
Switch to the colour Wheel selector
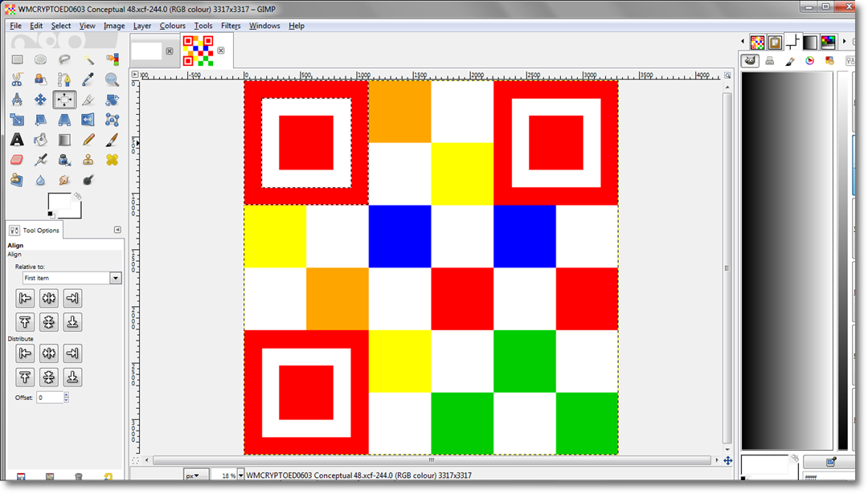click(810, 61)
